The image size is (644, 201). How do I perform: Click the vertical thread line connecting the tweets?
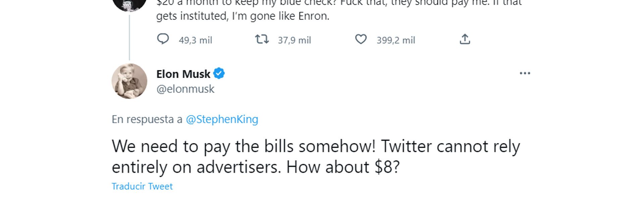129,37
